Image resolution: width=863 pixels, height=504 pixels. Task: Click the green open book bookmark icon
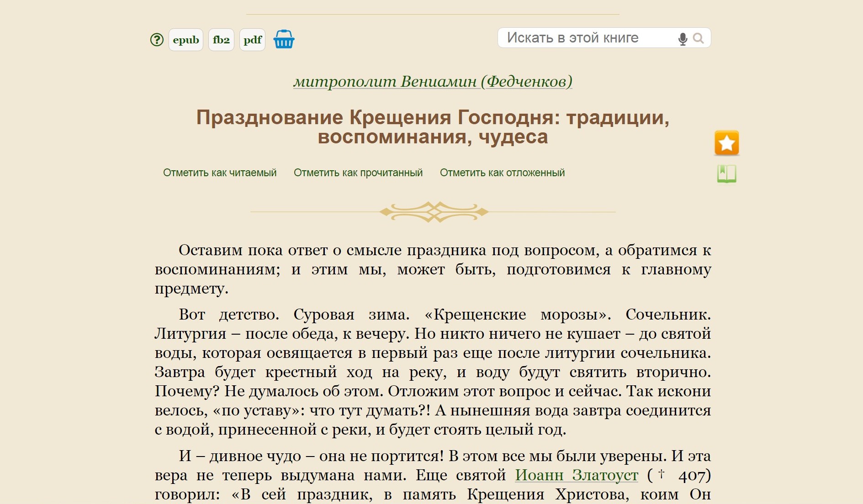tap(726, 174)
